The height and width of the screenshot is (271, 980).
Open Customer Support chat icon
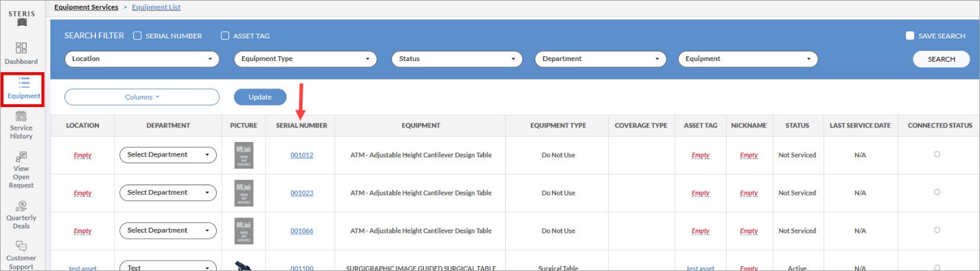[x=21, y=246]
